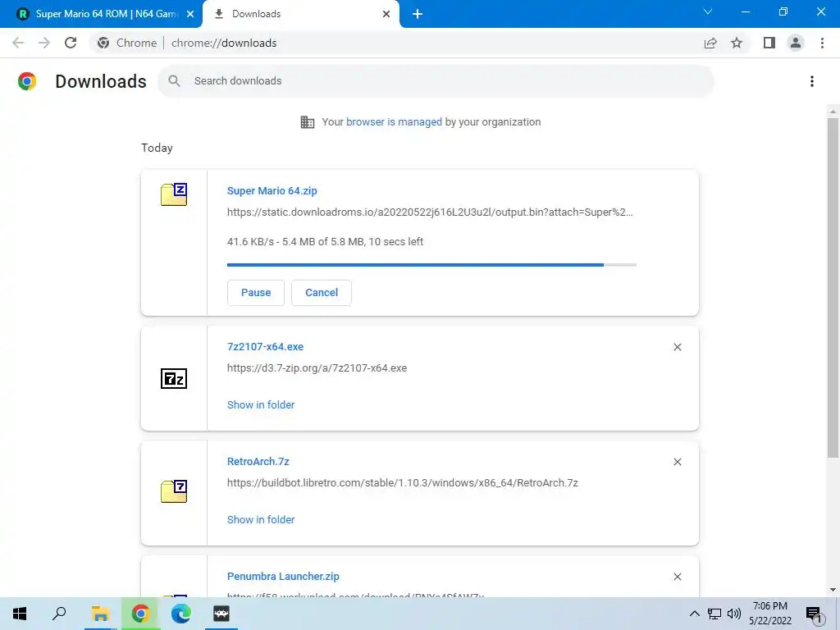Click the static.downloadroms.io source URL

(430, 212)
